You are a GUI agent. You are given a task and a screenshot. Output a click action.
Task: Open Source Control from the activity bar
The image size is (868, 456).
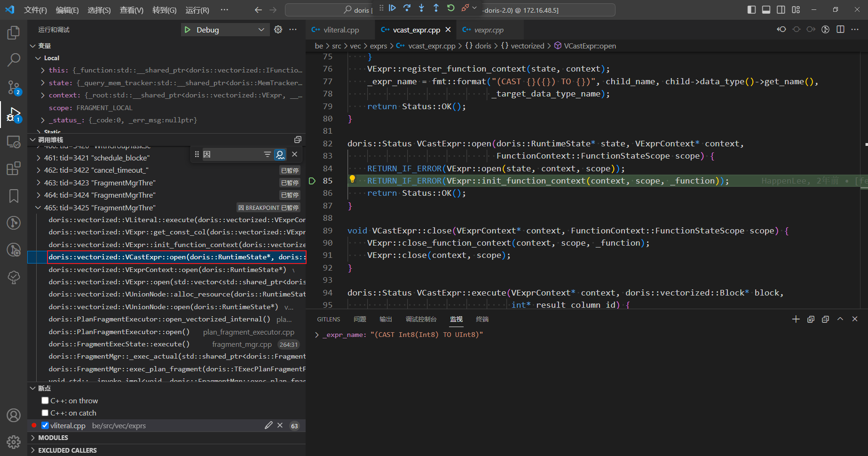(14, 87)
